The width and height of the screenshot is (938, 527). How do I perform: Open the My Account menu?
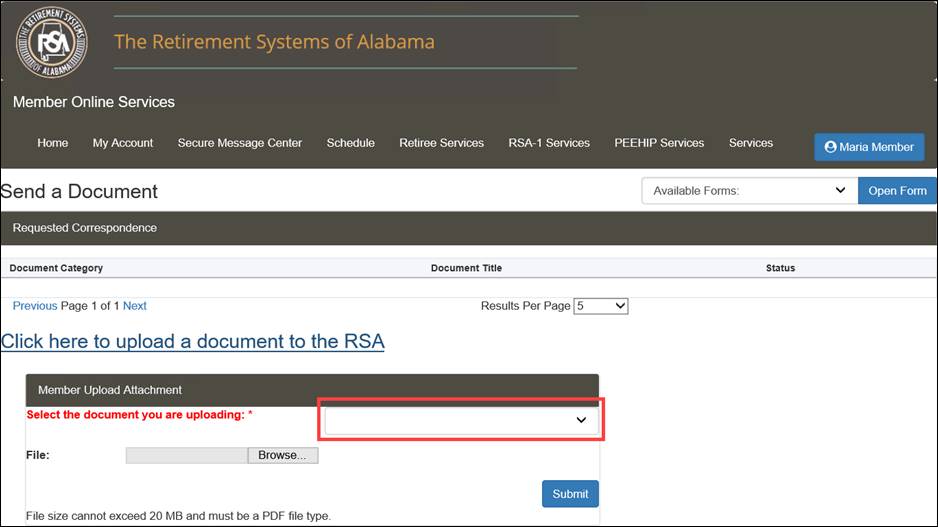[x=123, y=143]
